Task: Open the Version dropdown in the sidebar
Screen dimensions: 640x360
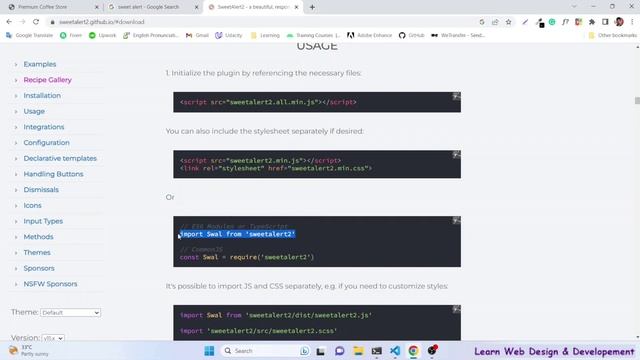Action: click(x=53, y=338)
